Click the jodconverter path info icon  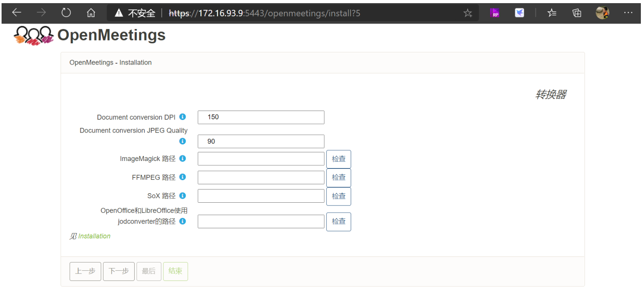(182, 221)
